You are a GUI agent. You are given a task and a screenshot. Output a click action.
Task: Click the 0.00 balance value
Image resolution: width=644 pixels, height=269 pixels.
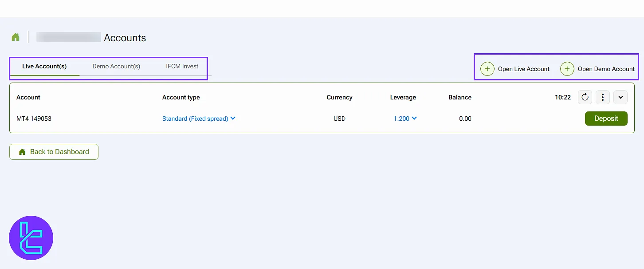point(465,119)
